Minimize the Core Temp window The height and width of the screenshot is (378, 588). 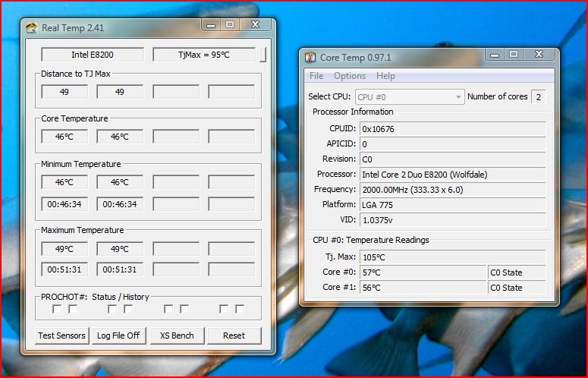[495, 55]
